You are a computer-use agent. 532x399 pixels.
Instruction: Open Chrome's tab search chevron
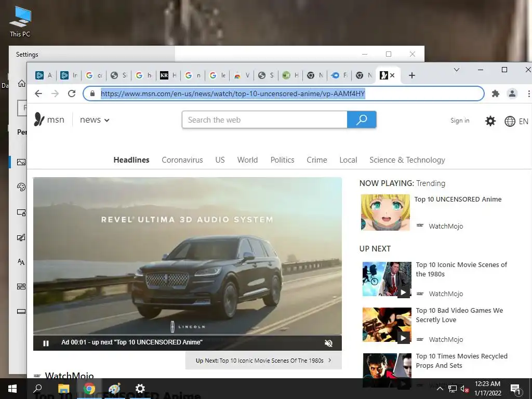[x=457, y=70]
